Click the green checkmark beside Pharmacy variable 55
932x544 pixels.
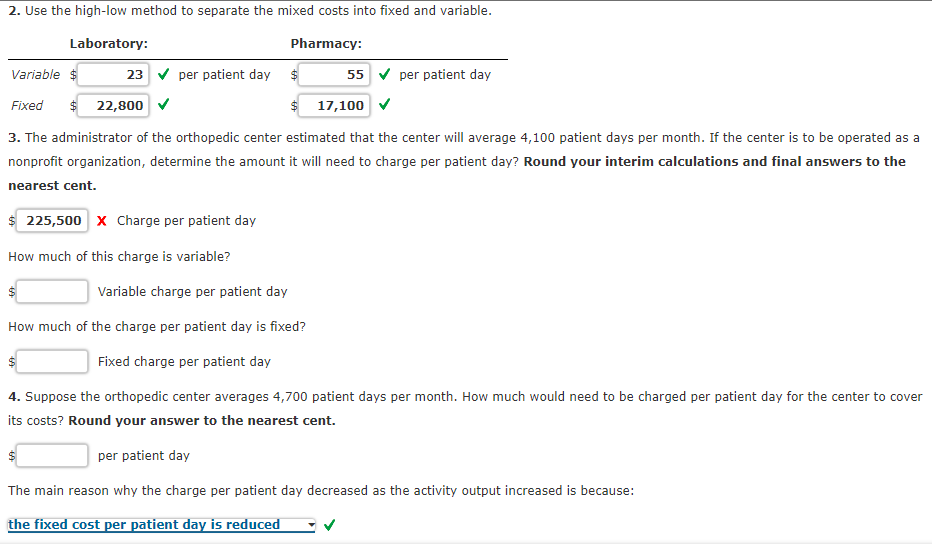[384, 74]
